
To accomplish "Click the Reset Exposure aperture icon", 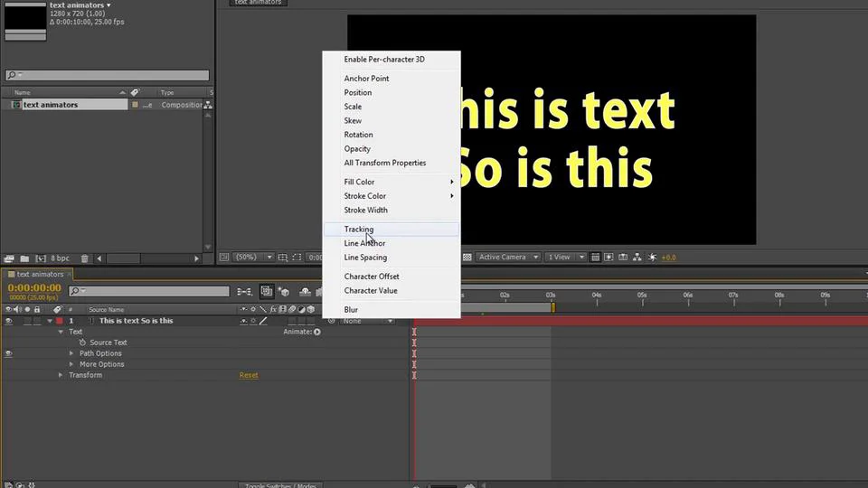I will pos(652,258).
